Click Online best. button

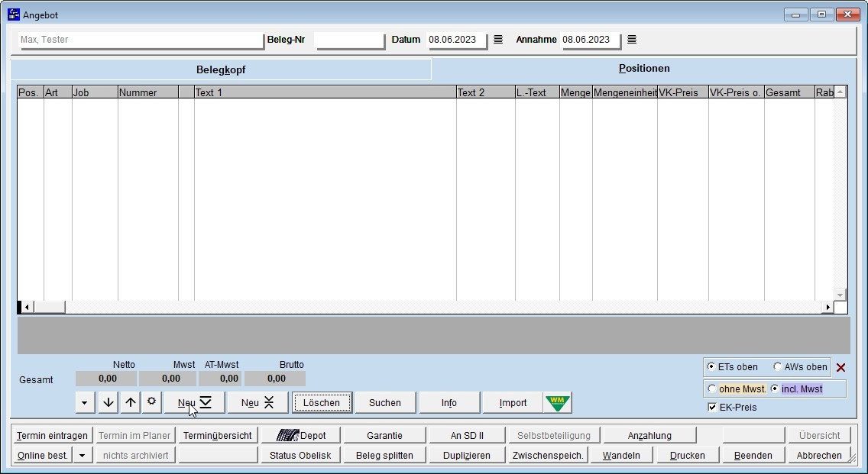(43, 456)
